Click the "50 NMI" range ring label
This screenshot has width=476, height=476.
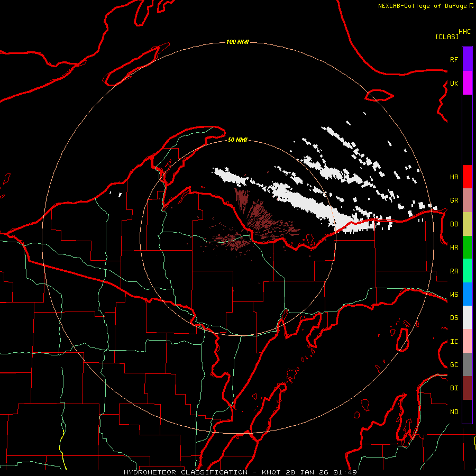[x=237, y=140]
